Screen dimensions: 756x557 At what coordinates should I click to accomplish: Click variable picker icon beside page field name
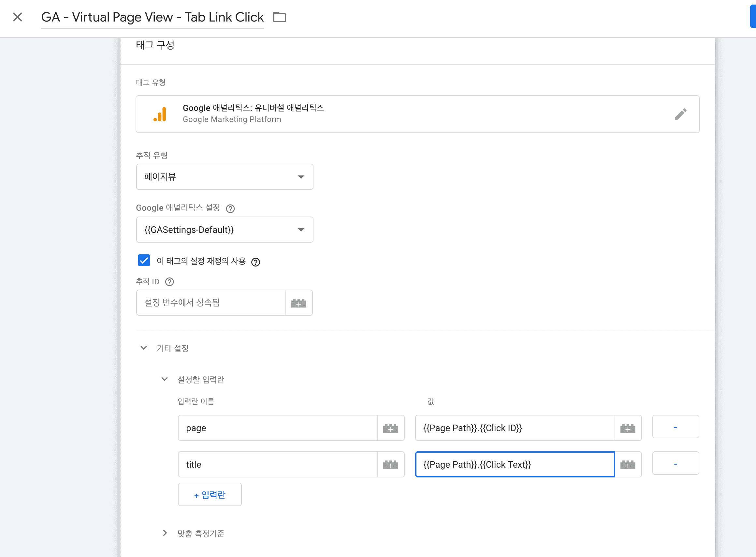pyautogui.click(x=390, y=428)
